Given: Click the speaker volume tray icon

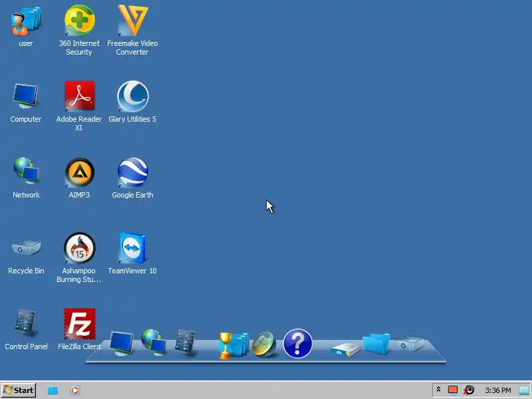Looking at the screenshot, I should tap(469, 390).
